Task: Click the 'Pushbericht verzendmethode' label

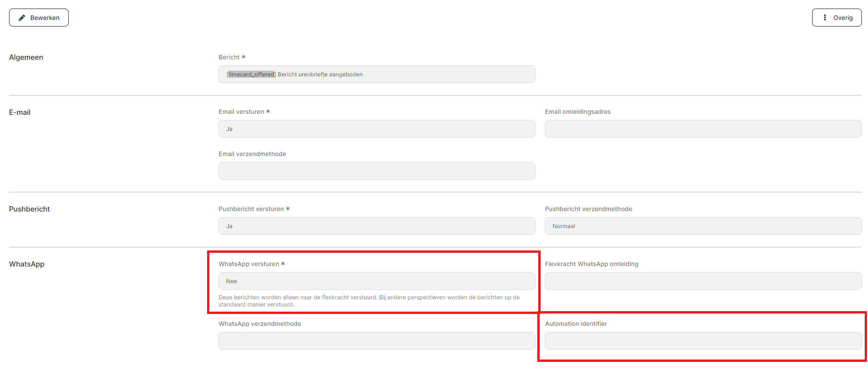Action: [588, 209]
